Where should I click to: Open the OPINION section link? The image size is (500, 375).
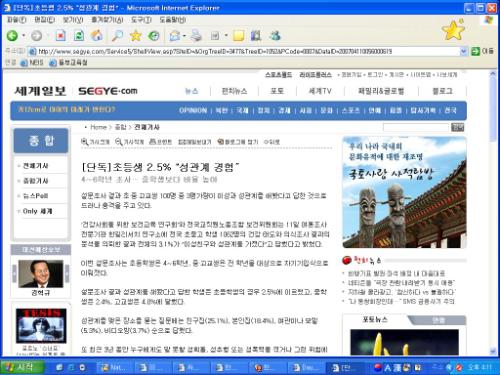point(193,110)
